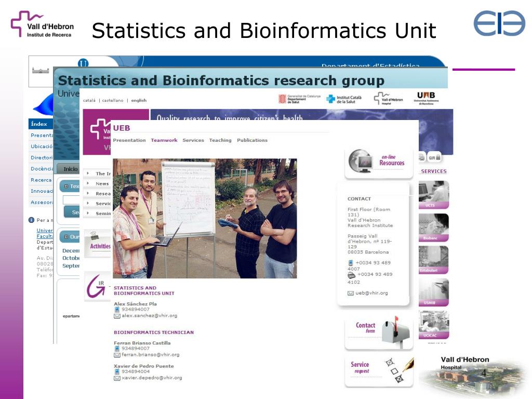Screen dimensions: 532x399
Task: Click phone icon under Ferran Brianso Castilla
Action: pyautogui.click(x=117, y=349)
